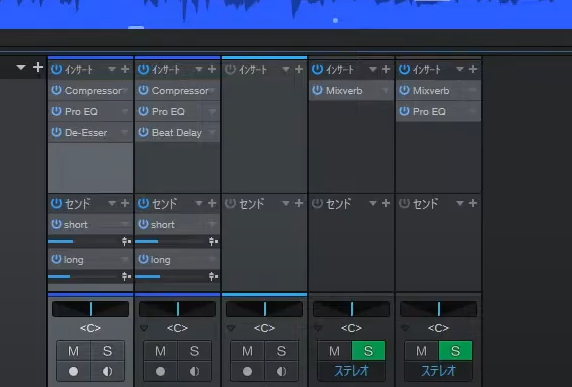Expand the De-Esser plugin dropdown arrow
Image resolution: width=572 pixels, height=387 pixels.
pyautogui.click(x=125, y=132)
